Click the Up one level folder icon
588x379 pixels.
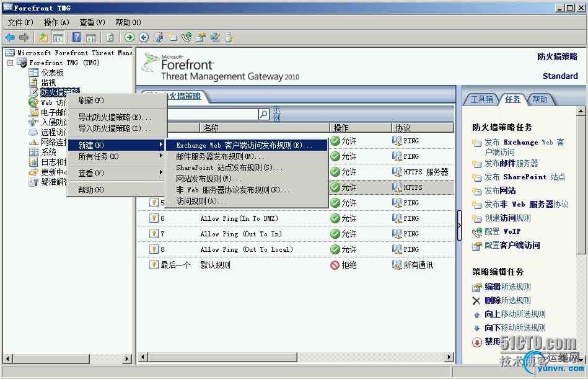[x=43, y=37]
